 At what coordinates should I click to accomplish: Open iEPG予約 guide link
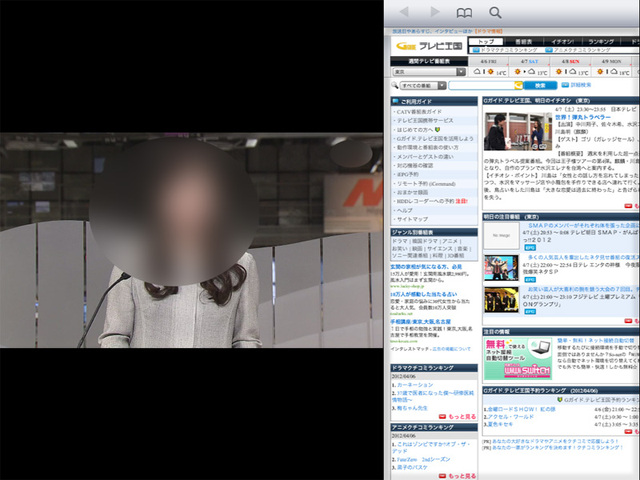pos(407,174)
